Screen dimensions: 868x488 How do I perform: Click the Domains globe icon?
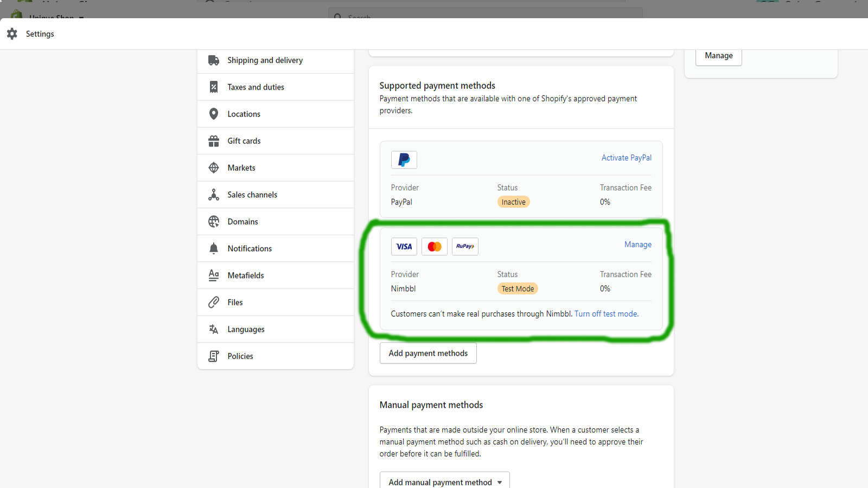(214, 221)
